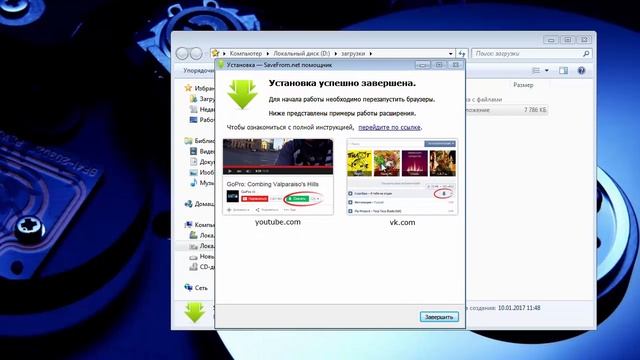Screen dimensions: 640x360
Task: Open Explorer help question mark icon
Action: pos(581,71)
